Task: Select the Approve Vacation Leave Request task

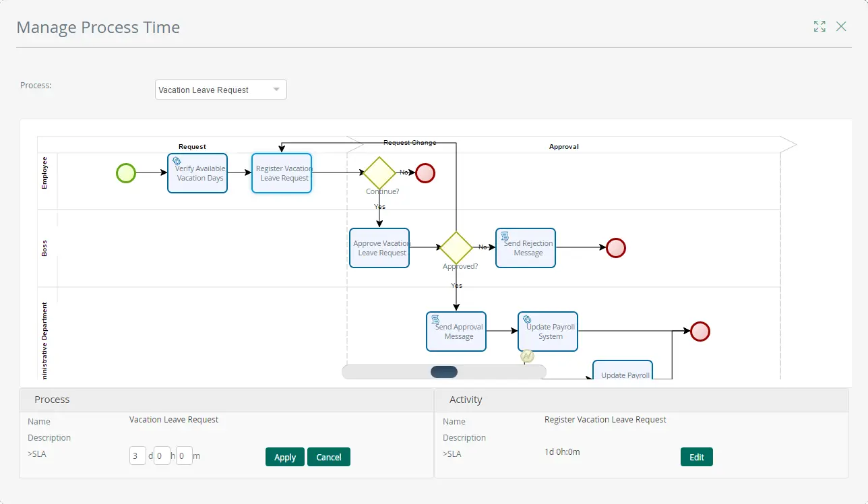Action: coord(379,248)
